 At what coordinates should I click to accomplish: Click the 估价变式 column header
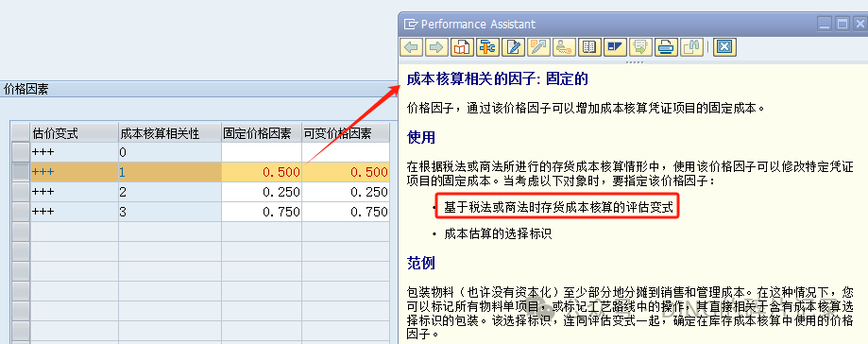click(x=75, y=133)
